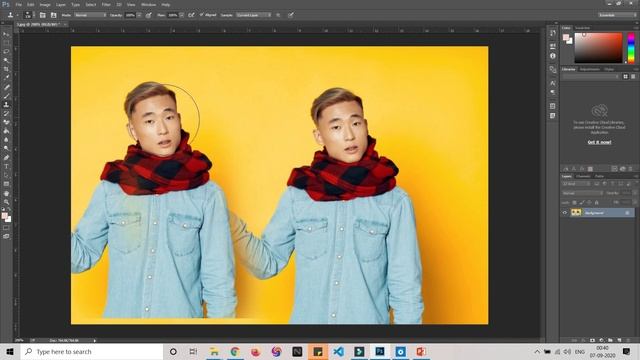Select the Brush tool

click(6, 96)
